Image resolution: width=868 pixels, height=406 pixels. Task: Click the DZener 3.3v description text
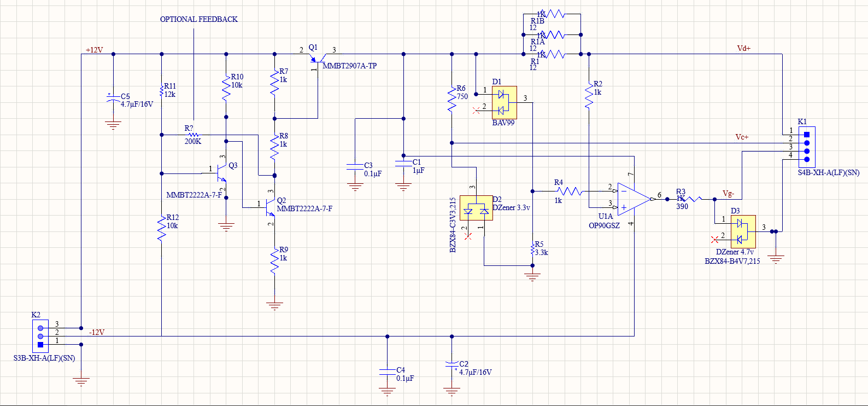tap(511, 207)
